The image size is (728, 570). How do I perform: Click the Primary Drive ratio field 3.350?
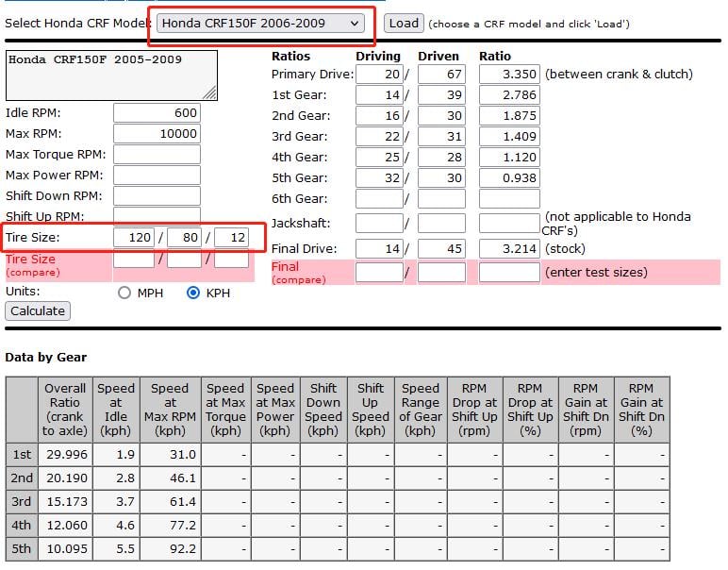click(509, 75)
